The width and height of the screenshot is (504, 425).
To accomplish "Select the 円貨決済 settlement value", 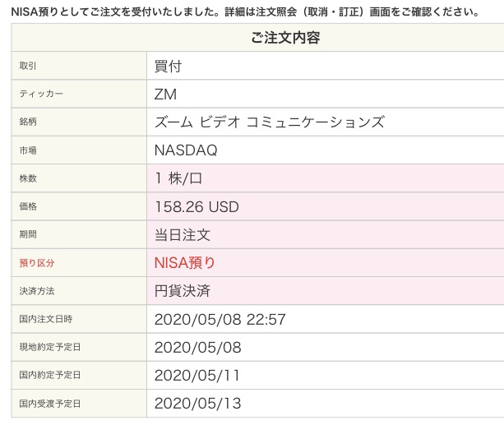I will 183,291.
